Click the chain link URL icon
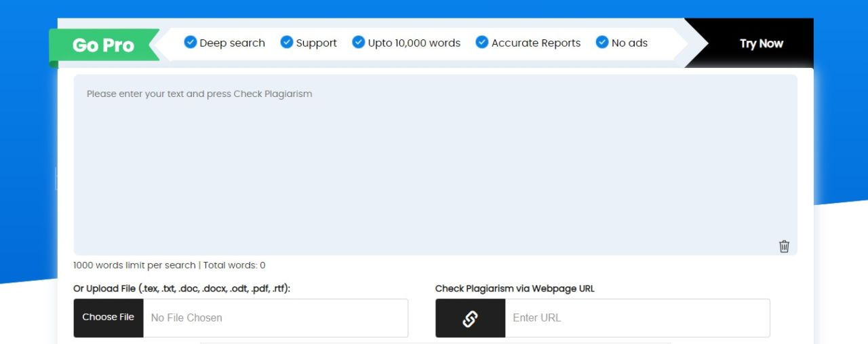This screenshot has height=344, width=868. point(470,318)
